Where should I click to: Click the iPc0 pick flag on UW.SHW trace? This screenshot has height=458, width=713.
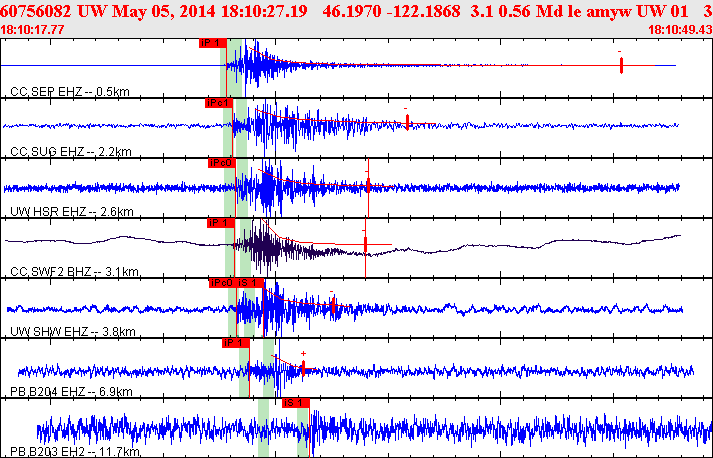[x=222, y=283]
